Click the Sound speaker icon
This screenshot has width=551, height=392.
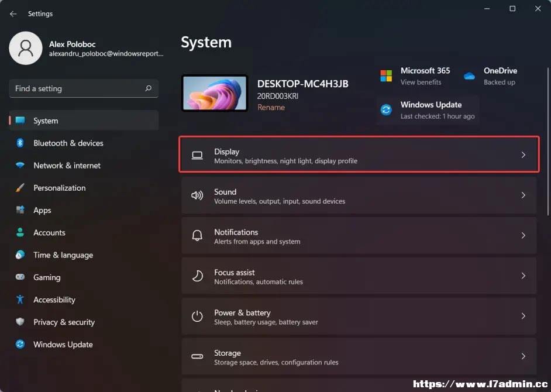click(x=197, y=195)
